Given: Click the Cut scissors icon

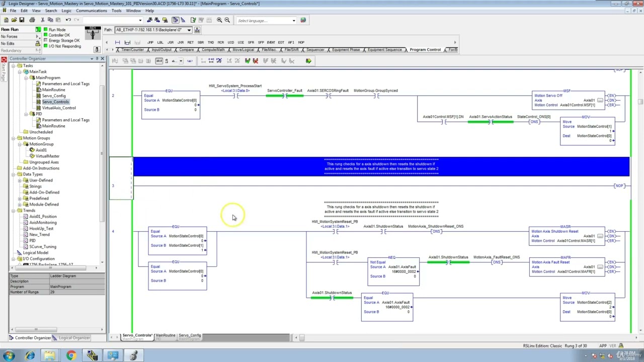Looking at the screenshot, I should (x=43, y=20).
